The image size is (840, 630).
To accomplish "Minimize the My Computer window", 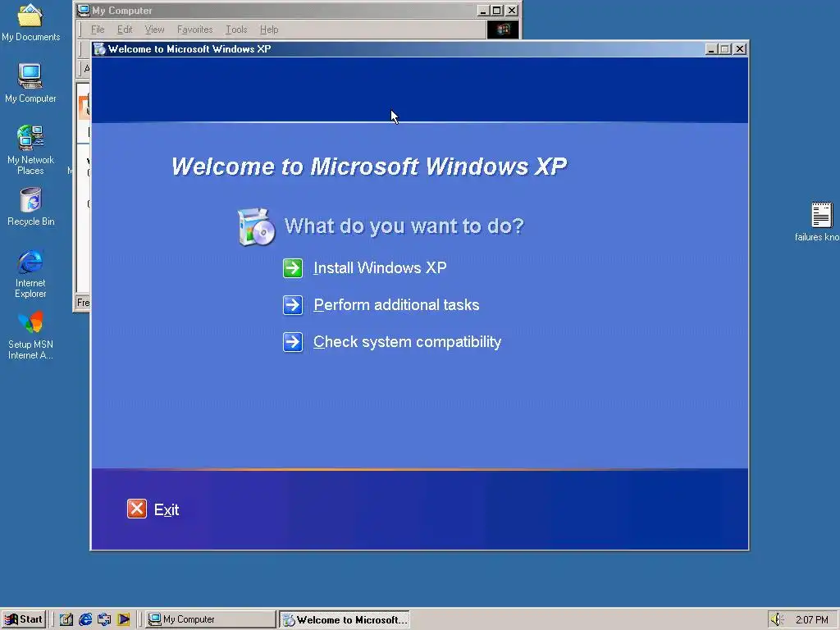I will click(x=482, y=10).
